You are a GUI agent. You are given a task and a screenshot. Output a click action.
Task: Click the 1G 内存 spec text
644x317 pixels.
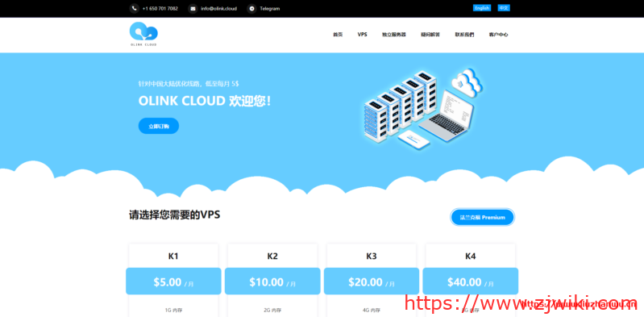(x=173, y=311)
